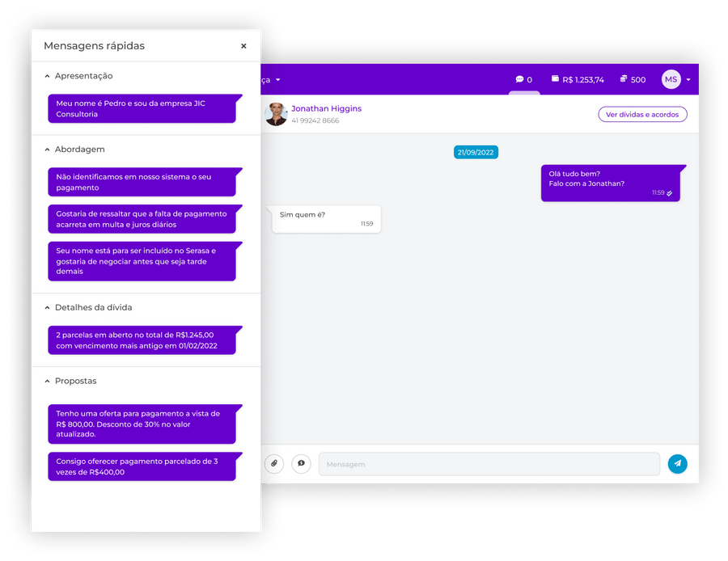This screenshot has height=561, width=728.
Task: Click Ver dívidas e acordos button
Action: (x=642, y=115)
